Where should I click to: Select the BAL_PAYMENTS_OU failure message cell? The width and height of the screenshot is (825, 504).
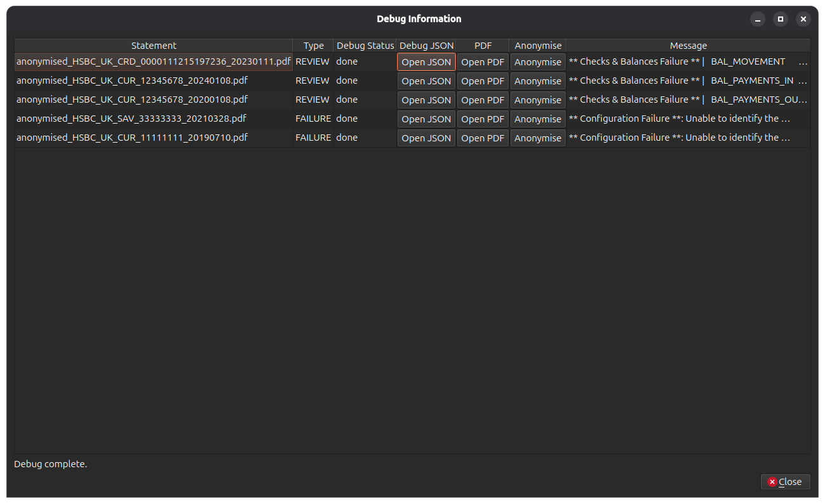(x=688, y=100)
